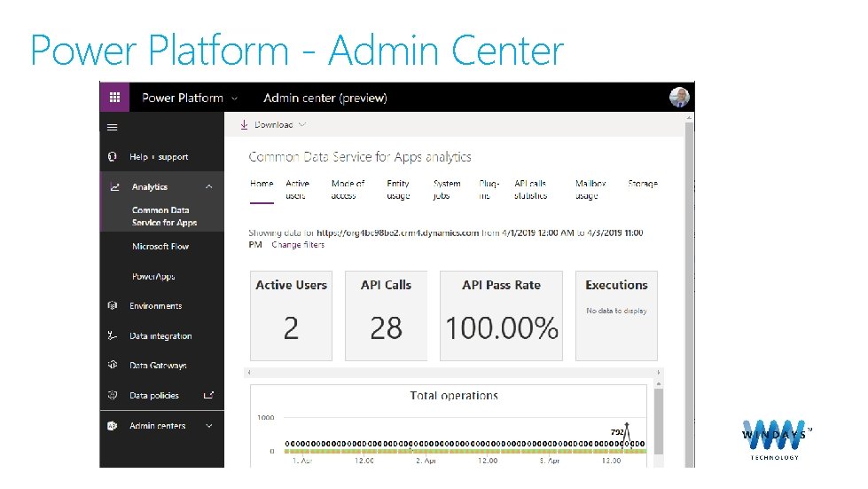Click the 792 peak data point
Viewport: 868px width, 489px height.
pos(626,425)
